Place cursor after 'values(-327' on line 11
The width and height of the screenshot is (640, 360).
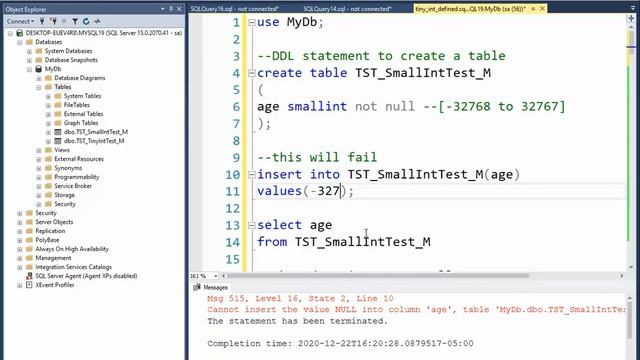click(341, 191)
